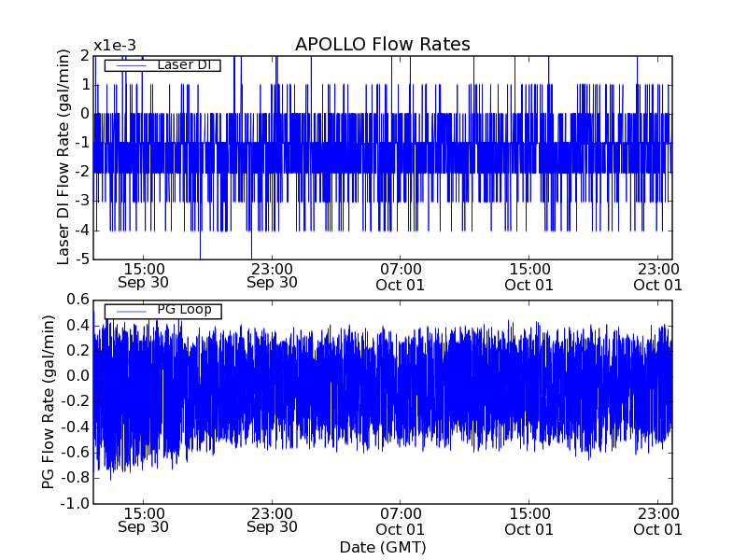Click the "-3" tick on the Laser DI y-axis

click(82, 202)
